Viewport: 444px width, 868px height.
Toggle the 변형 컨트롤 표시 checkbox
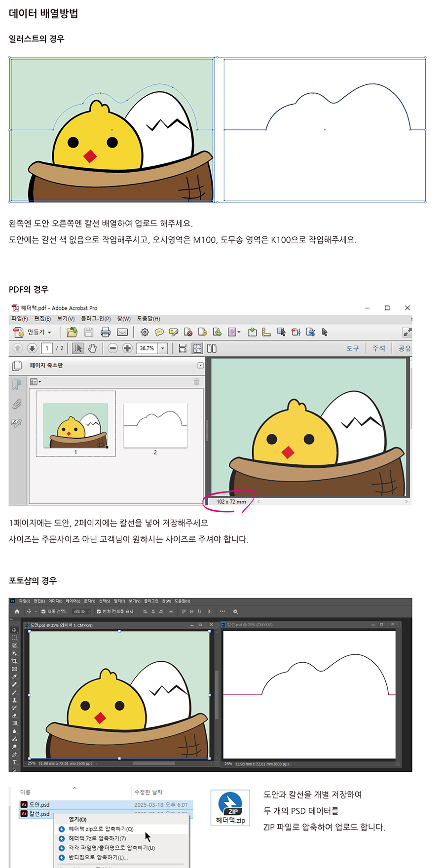coord(99,611)
